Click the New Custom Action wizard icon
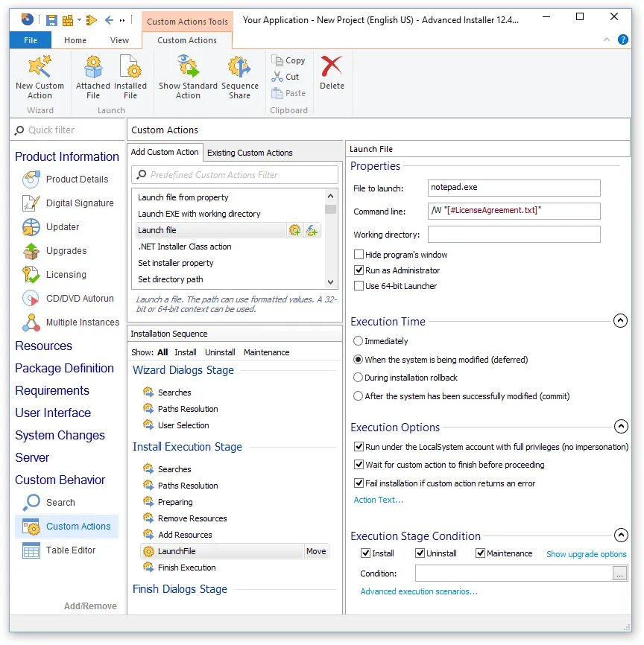 [40, 77]
